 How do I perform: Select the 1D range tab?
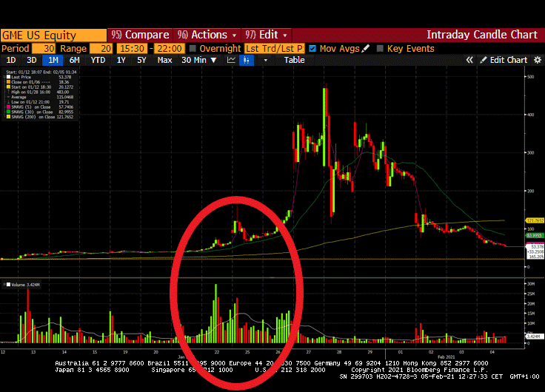pos(11,60)
